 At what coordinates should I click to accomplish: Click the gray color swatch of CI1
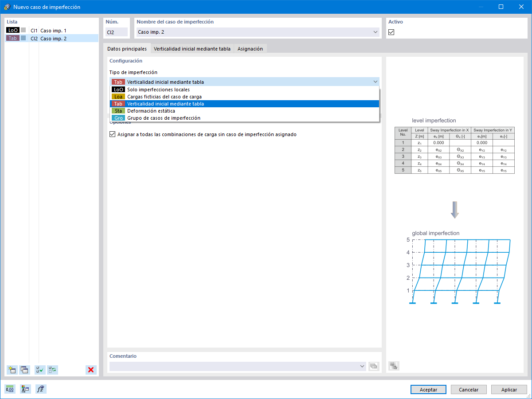23,30
